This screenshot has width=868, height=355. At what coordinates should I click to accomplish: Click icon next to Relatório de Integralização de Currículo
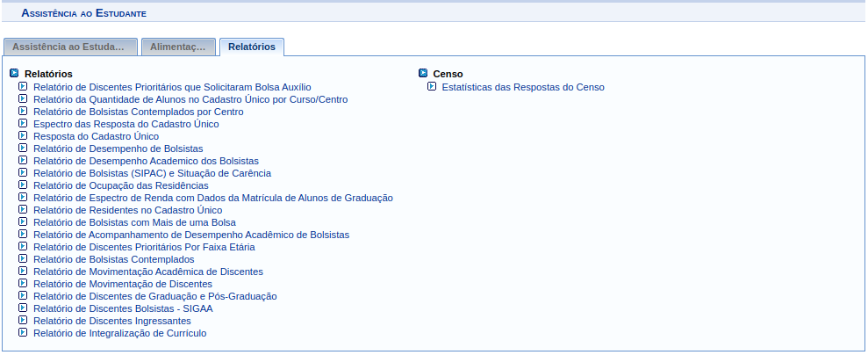(x=23, y=333)
